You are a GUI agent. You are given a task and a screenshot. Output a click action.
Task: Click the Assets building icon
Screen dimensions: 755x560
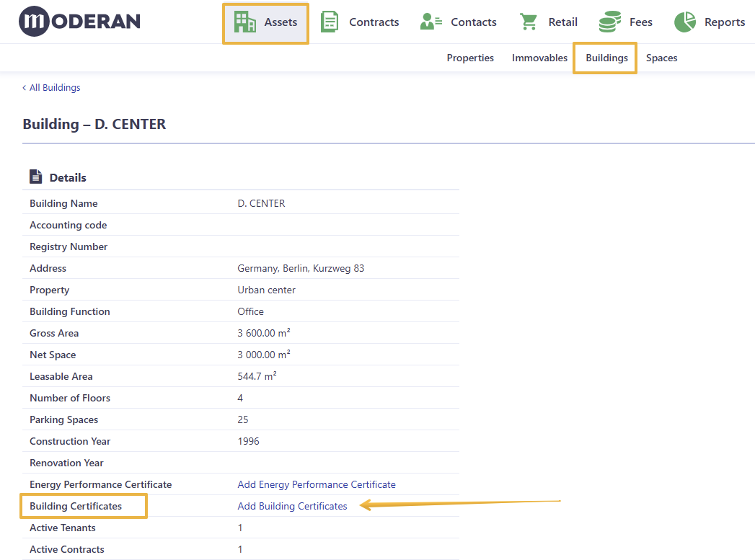coord(244,22)
